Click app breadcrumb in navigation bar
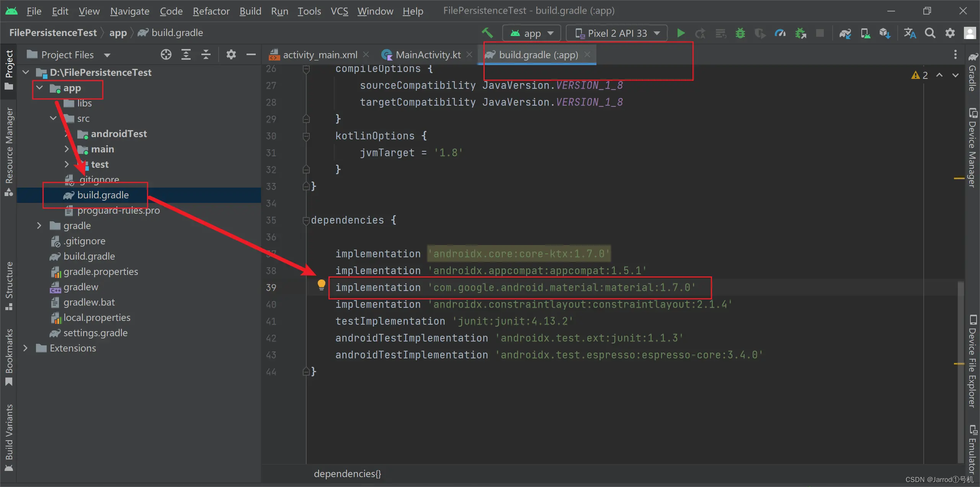Viewport: 980px width, 487px height. 118,33
